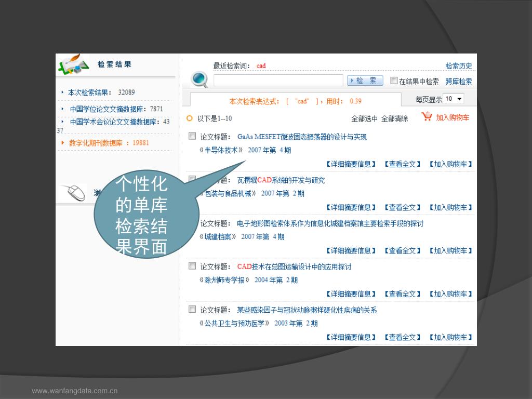The height and width of the screenshot is (399, 532).
Task: Click the 检索 search button
Action: [x=365, y=81]
